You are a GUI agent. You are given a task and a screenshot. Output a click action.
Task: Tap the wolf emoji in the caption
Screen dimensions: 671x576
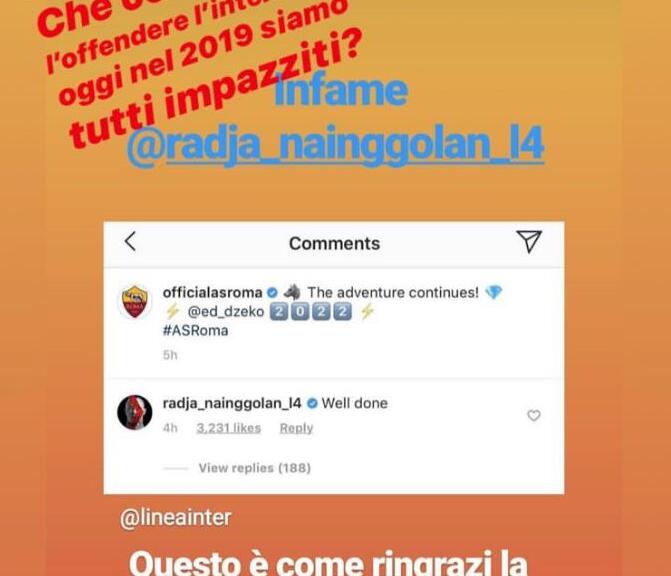pos(292,292)
